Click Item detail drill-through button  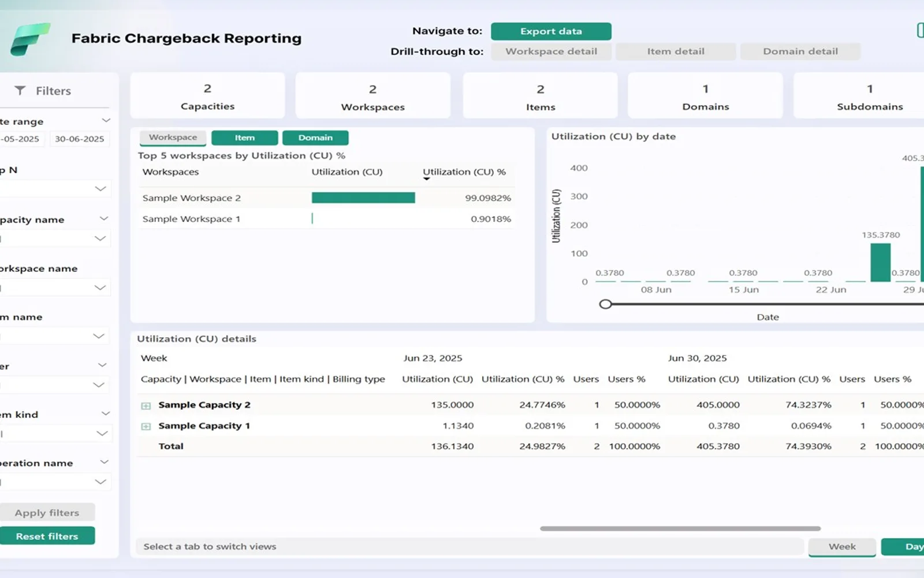click(x=676, y=51)
